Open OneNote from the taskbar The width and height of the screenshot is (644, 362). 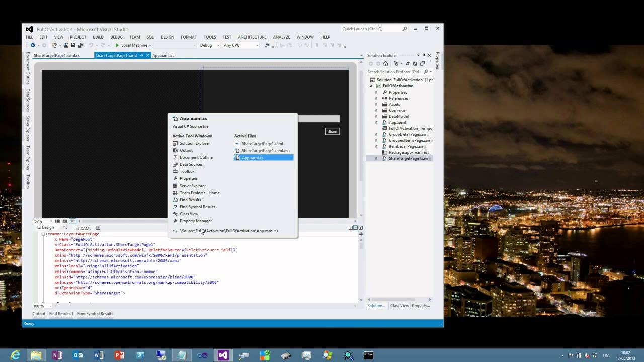(x=57, y=355)
